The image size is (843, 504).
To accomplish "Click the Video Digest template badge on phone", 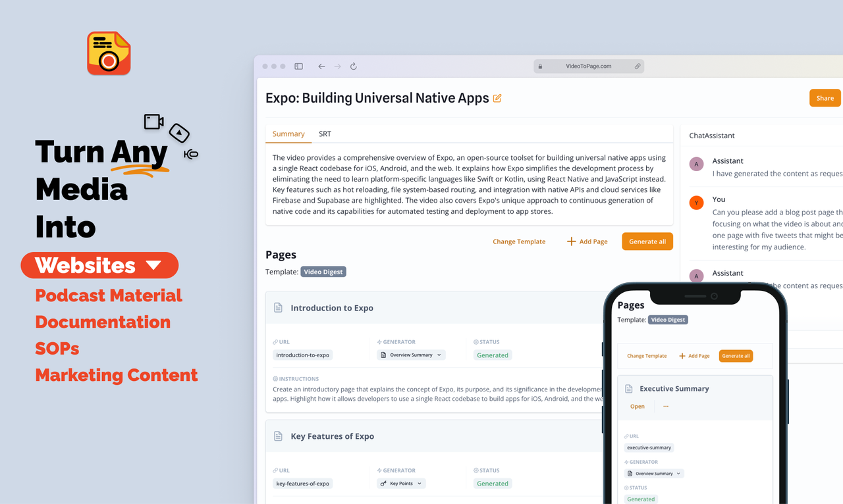I will (668, 320).
